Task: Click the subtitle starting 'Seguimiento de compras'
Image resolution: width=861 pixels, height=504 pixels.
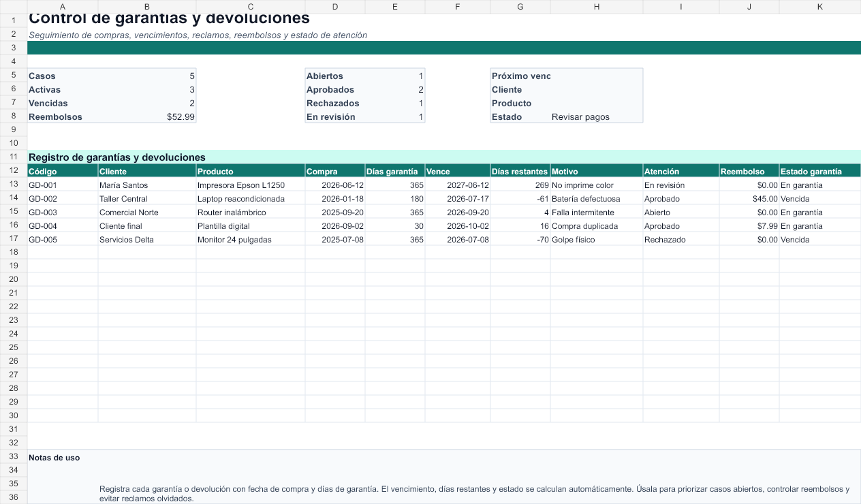Action: click(x=198, y=35)
